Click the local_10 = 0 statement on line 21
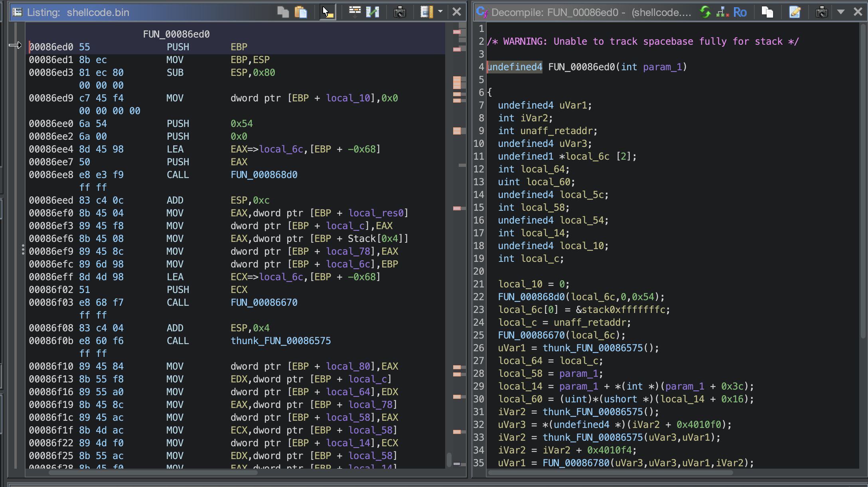Screen dimensions: 868x487 [x=534, y=284]
